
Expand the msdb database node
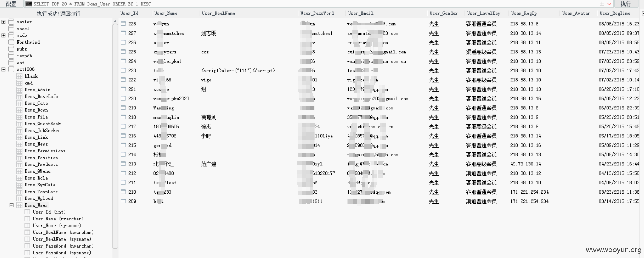click(x=3, y=35)
